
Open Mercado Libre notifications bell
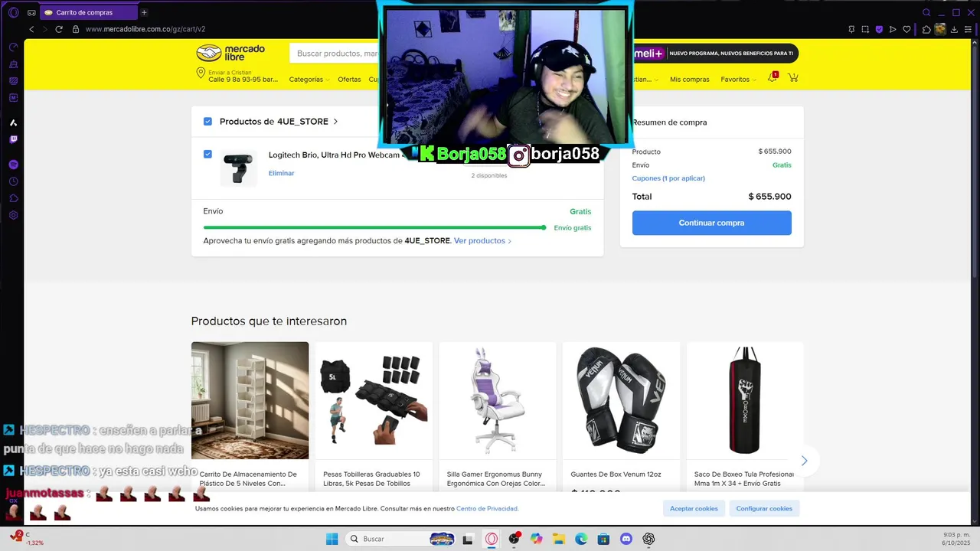point(773,78)
